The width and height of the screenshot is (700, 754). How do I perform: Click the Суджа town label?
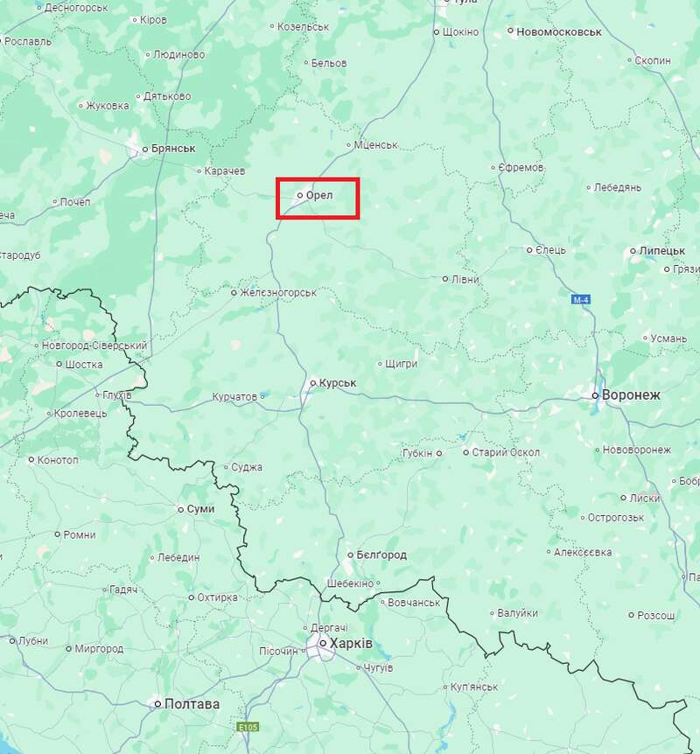tap(247, 467)
